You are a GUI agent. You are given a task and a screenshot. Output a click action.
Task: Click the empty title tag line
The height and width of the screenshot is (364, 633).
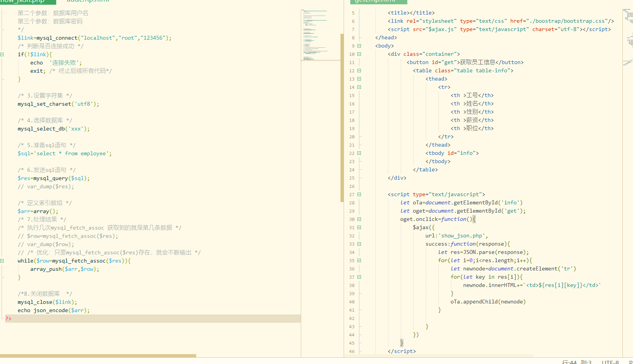pos(411,13)
